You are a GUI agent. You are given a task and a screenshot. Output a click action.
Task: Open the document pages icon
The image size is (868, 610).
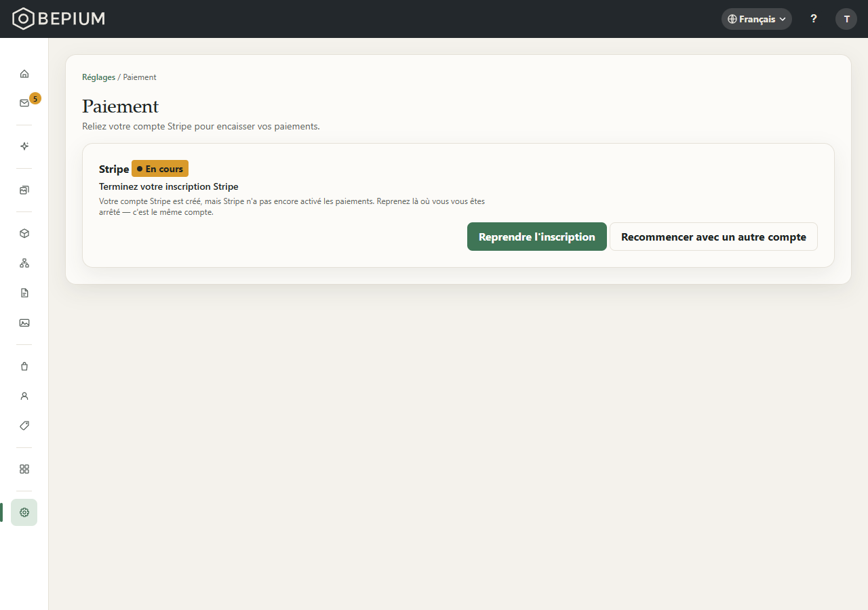pos(24,293)
